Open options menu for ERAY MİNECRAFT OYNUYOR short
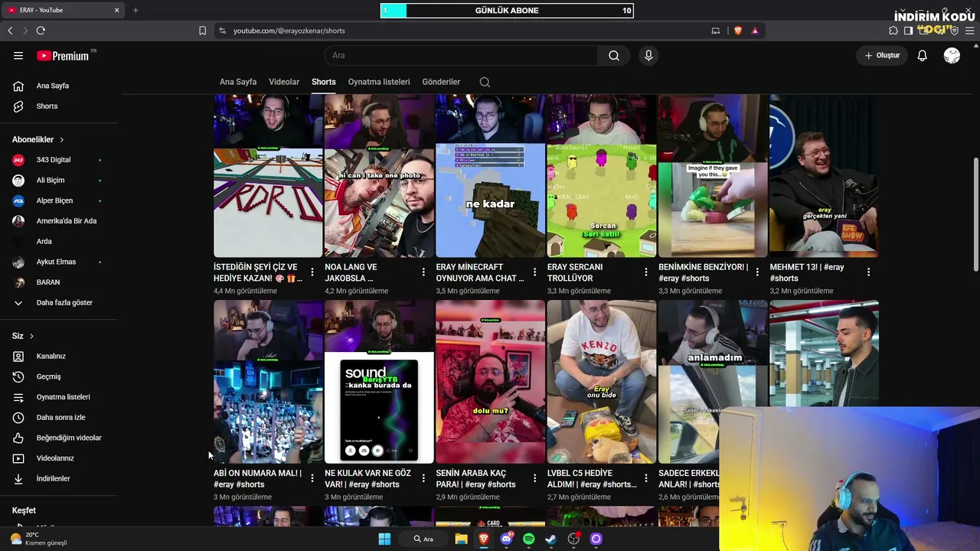Viewport: 980px width, 551px height. 534,272
